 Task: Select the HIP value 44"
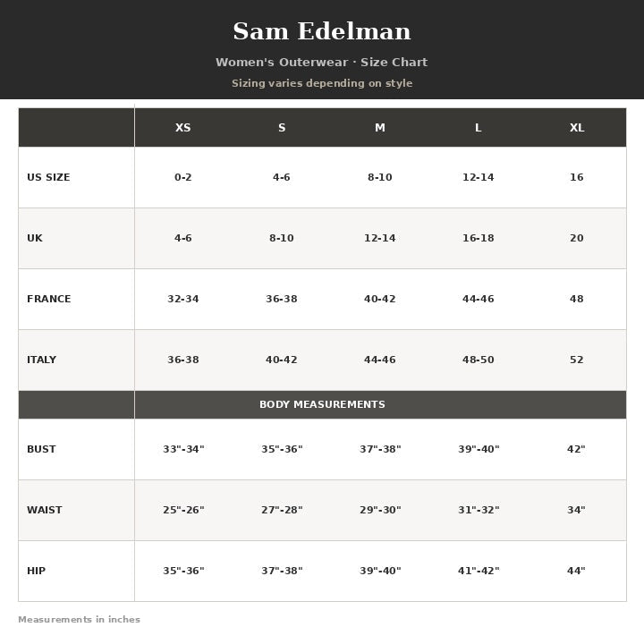tap(576, 571)
